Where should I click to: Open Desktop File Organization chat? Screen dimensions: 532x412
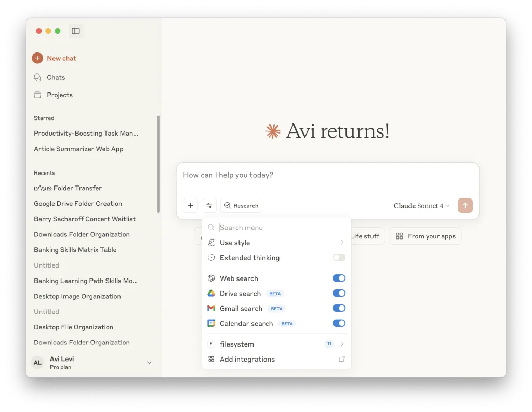[73, 327]
